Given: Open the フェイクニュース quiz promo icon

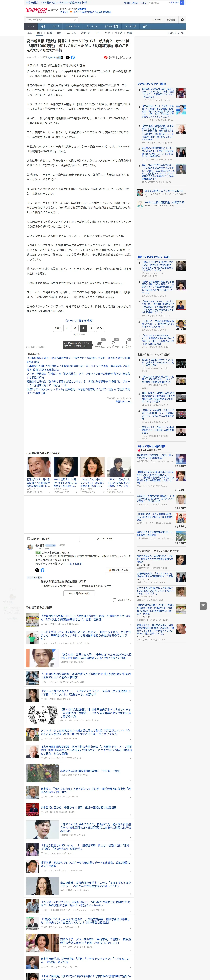Looking at the screenshot, I should (140, 193).
